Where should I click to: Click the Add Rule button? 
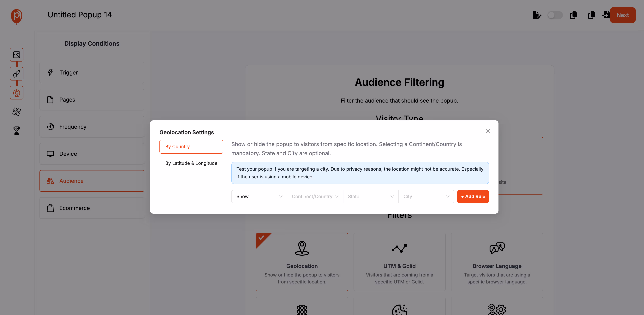(473, 197)
